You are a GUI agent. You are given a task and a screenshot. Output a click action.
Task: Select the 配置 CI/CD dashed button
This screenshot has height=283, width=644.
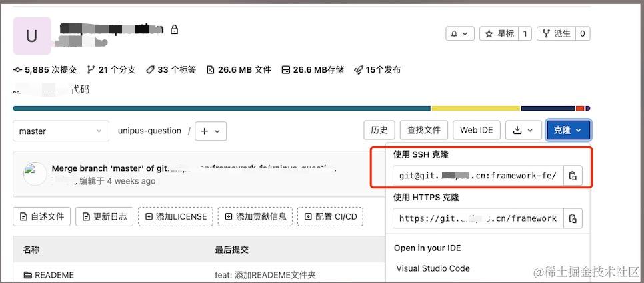coord(331,216)
